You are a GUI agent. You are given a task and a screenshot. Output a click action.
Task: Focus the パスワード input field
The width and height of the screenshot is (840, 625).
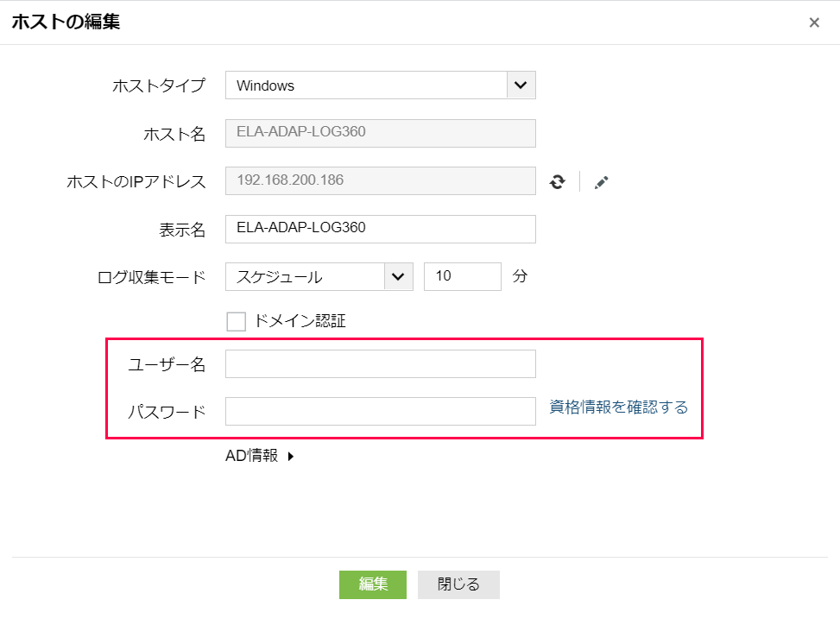(380, 412)
